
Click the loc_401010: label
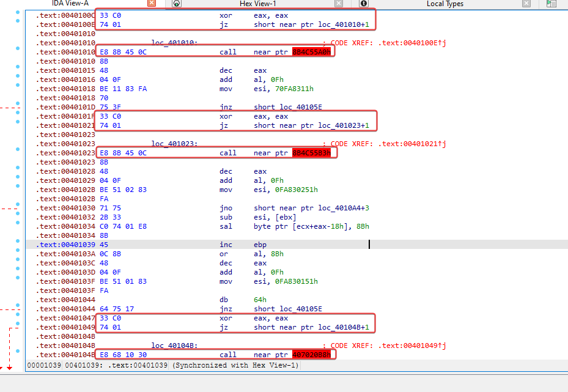point(175,43)
